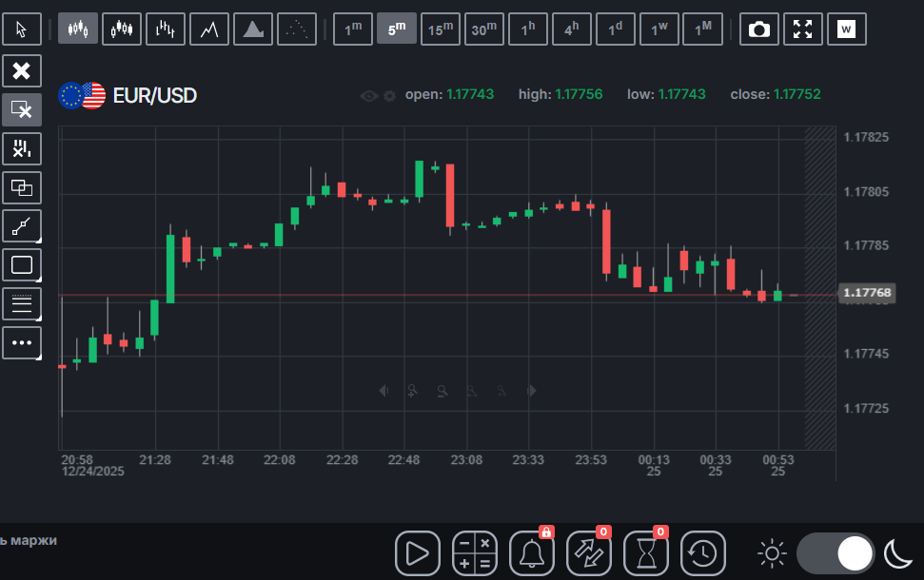Select the 1w timeframe
The image size is (924, 580).
659,29
